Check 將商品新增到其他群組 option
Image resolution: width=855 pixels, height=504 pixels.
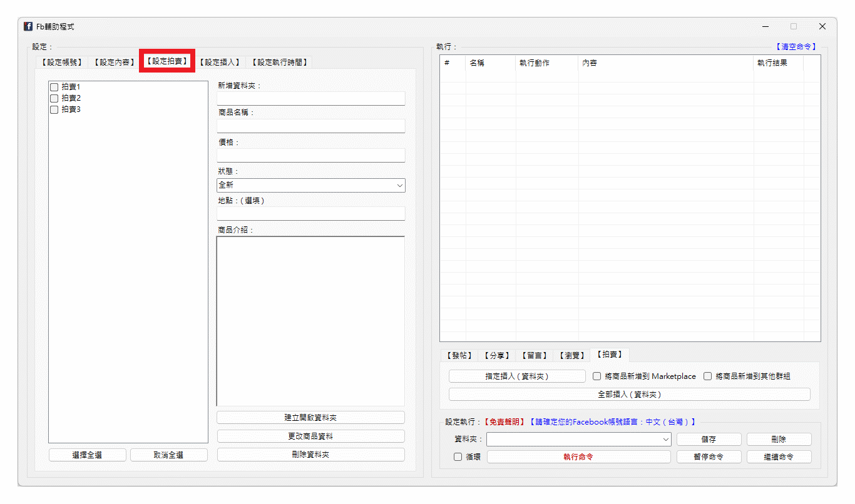tap(707, 376)
